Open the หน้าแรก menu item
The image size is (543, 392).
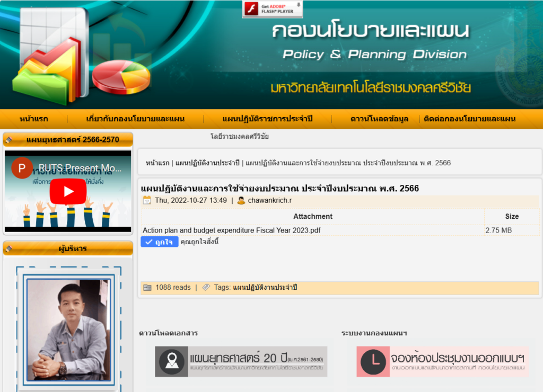[33, 119]
